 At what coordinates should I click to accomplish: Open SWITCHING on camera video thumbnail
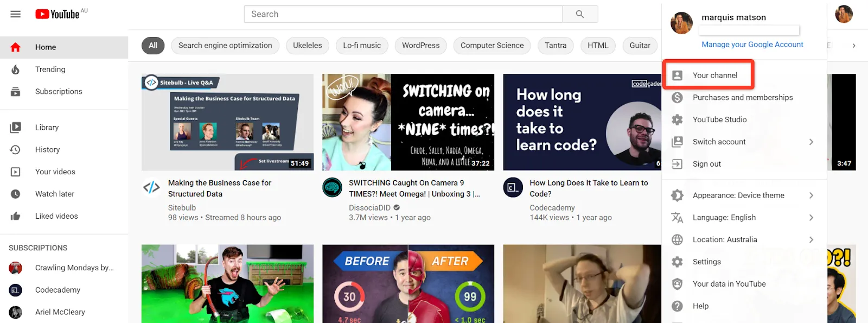pos(408,122)
